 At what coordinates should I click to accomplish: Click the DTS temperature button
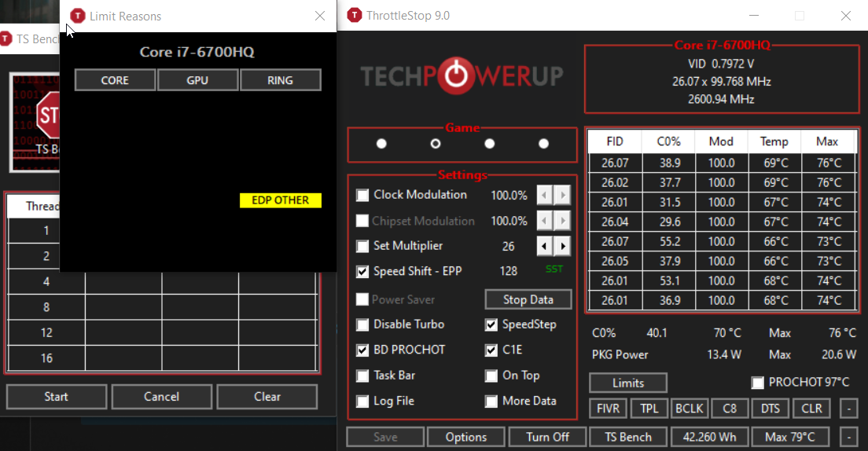coord(770,409)
